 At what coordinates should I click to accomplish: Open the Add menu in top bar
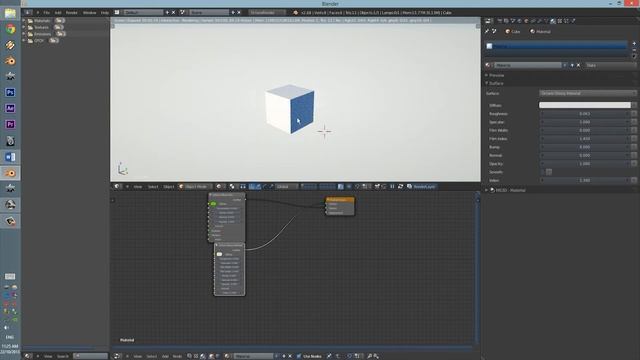58,13
